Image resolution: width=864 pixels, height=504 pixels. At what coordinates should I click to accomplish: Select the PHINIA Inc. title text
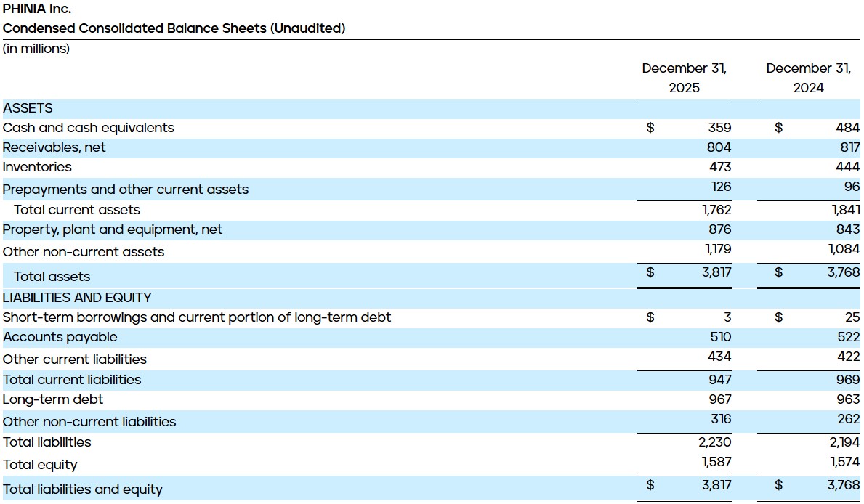(x=37, y=9)
